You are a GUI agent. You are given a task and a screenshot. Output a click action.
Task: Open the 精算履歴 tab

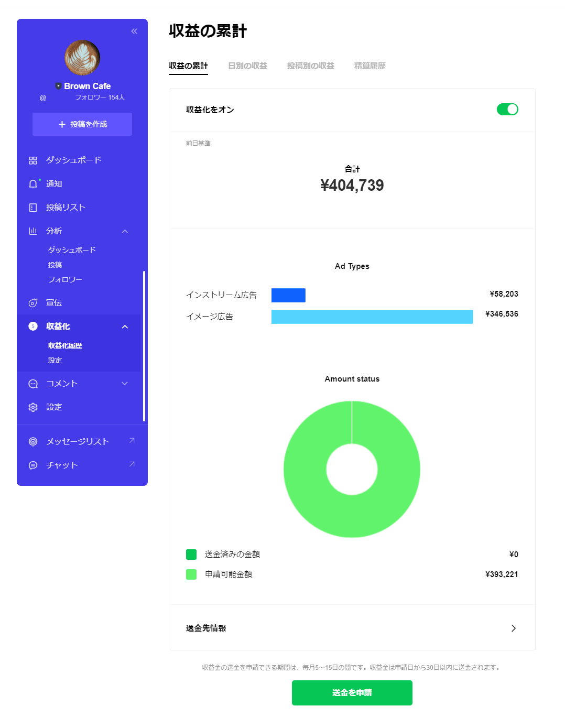pos(370,66)
